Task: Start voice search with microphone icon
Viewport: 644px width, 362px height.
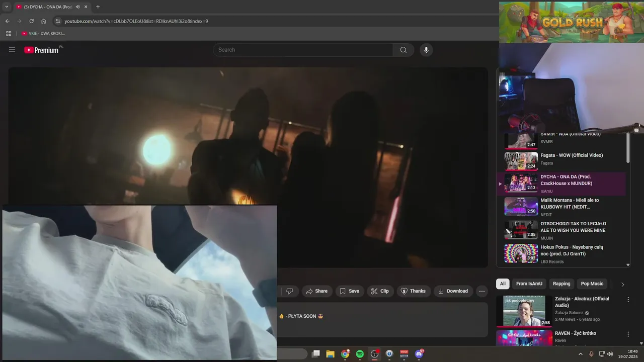Action: click(426, 50)
